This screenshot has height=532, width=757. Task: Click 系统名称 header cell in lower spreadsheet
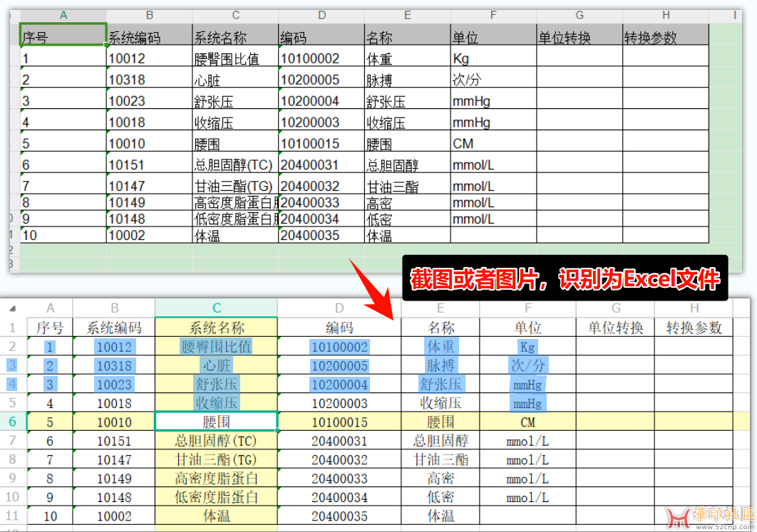[216, 328]
